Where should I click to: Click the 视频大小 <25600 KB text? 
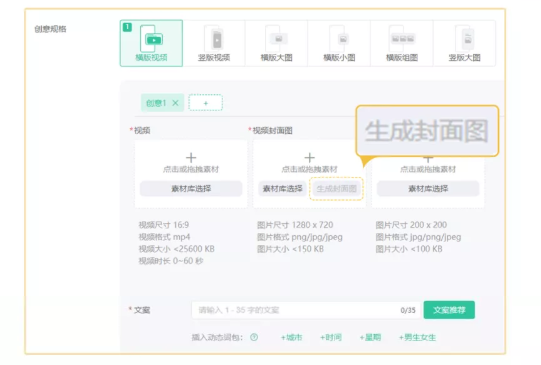176,249
